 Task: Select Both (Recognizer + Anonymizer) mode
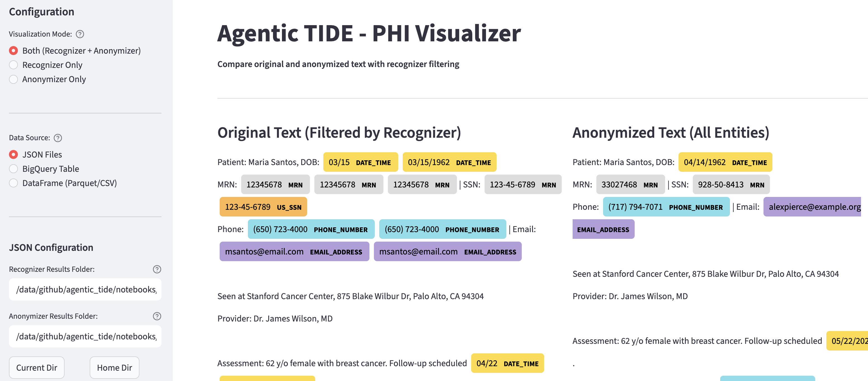13,51
